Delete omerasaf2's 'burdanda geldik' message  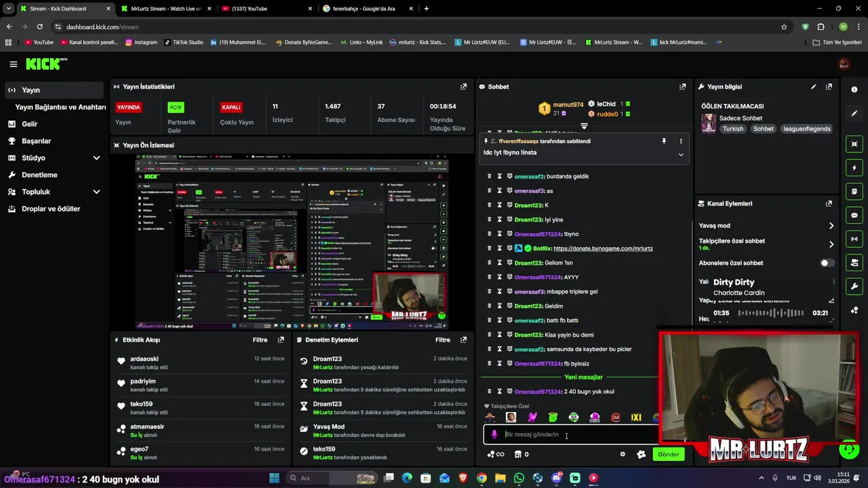coord(489,176)
